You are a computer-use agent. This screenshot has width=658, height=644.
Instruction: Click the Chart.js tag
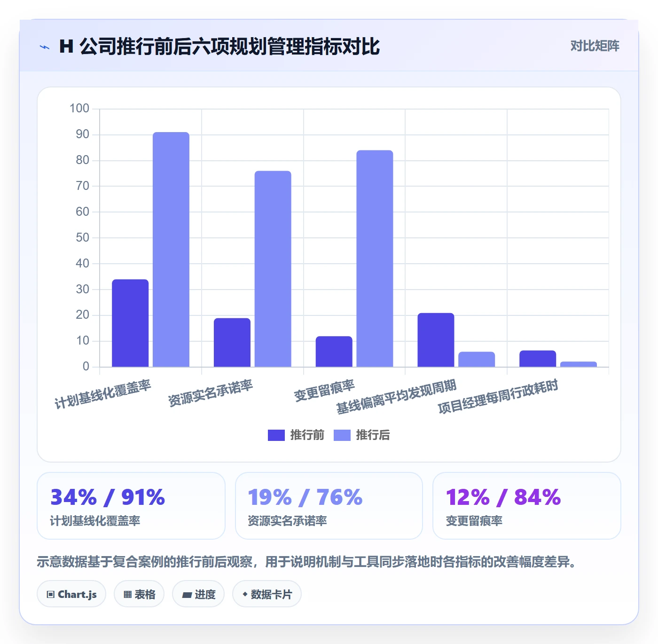tap(71, 594)
